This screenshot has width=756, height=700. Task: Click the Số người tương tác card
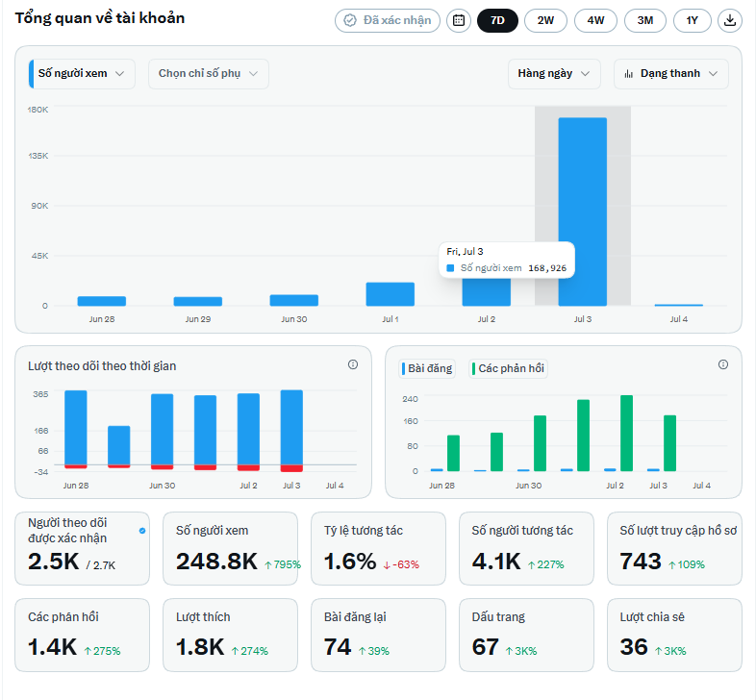pos(526,549)
